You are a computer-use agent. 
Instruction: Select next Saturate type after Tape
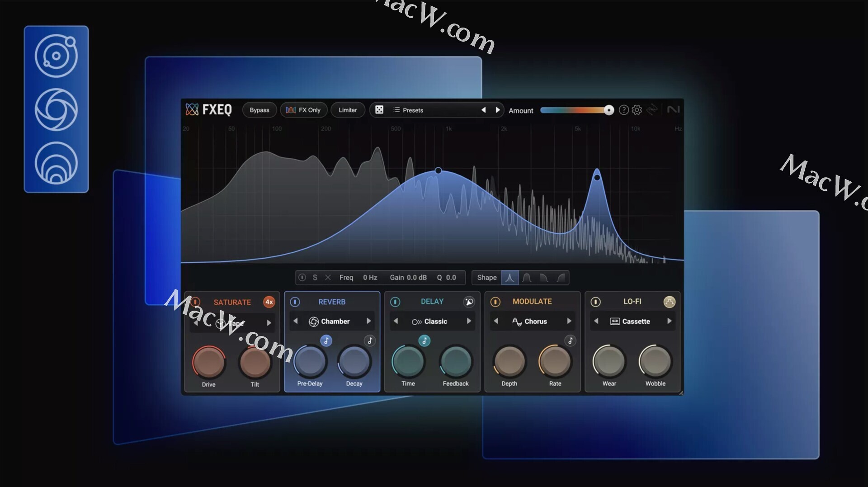(269, 323)
